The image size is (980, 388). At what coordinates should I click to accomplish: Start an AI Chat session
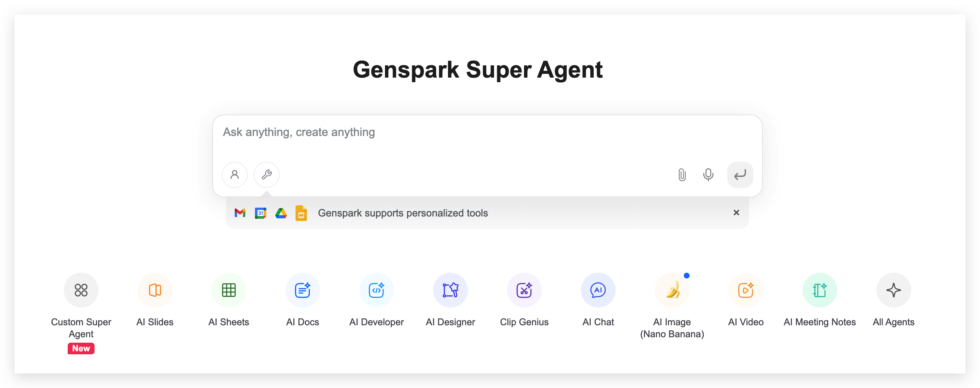pyautogui.click(x=598, y=290)
